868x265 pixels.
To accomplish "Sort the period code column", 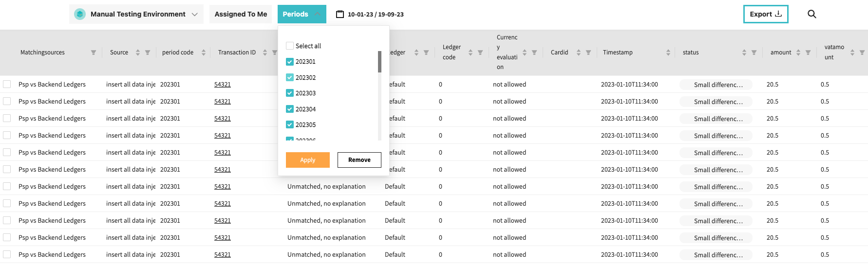I will point(203,53).
